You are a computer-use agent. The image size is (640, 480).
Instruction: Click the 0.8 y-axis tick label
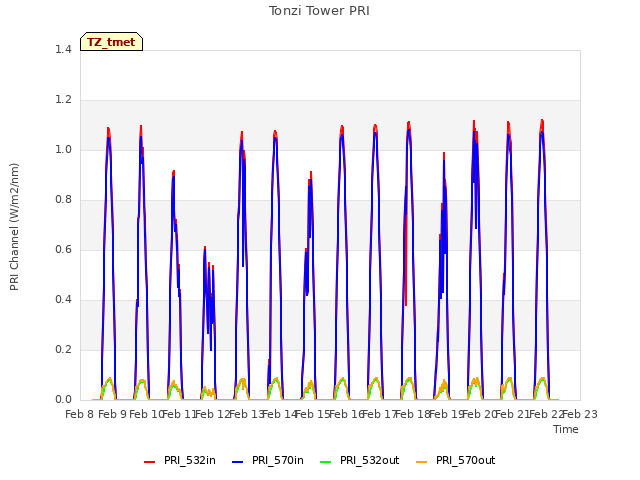63,200
